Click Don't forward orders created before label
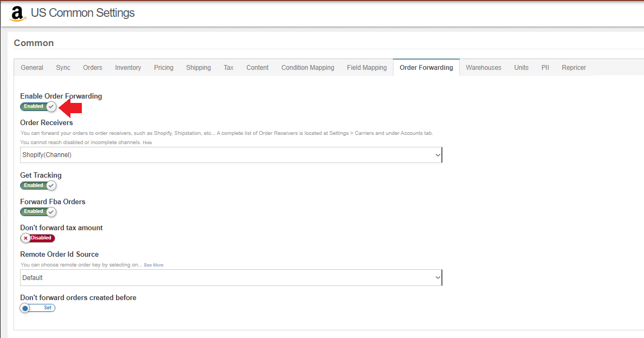 [78, 298]
